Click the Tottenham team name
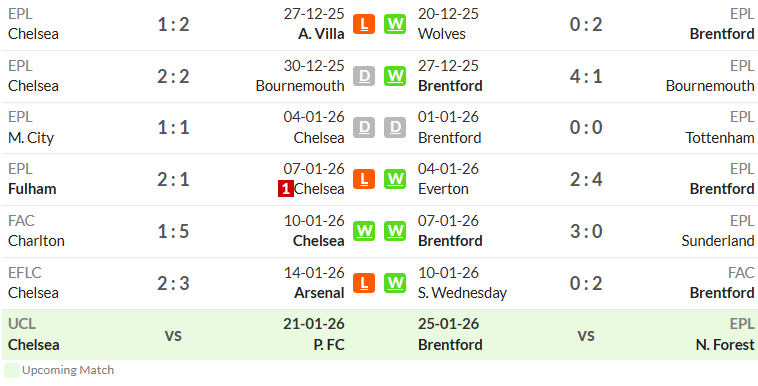758x386 pixels. tap(720, 137)
